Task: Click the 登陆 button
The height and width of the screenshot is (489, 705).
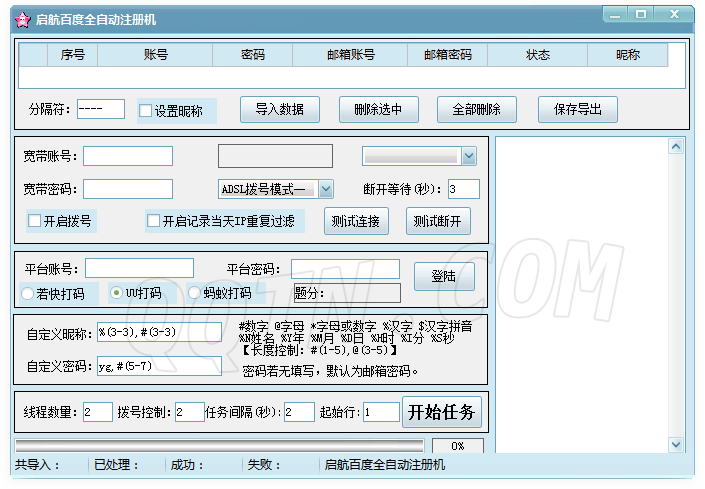Action: (x=444, y=274)
